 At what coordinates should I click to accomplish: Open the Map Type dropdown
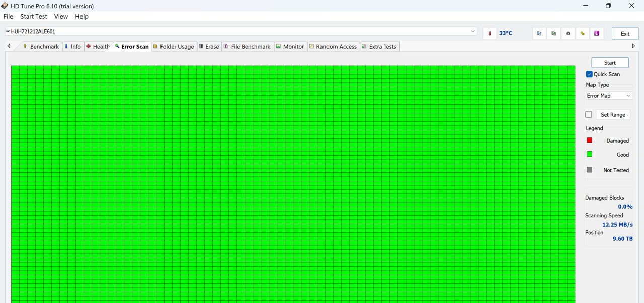(608, 96)
